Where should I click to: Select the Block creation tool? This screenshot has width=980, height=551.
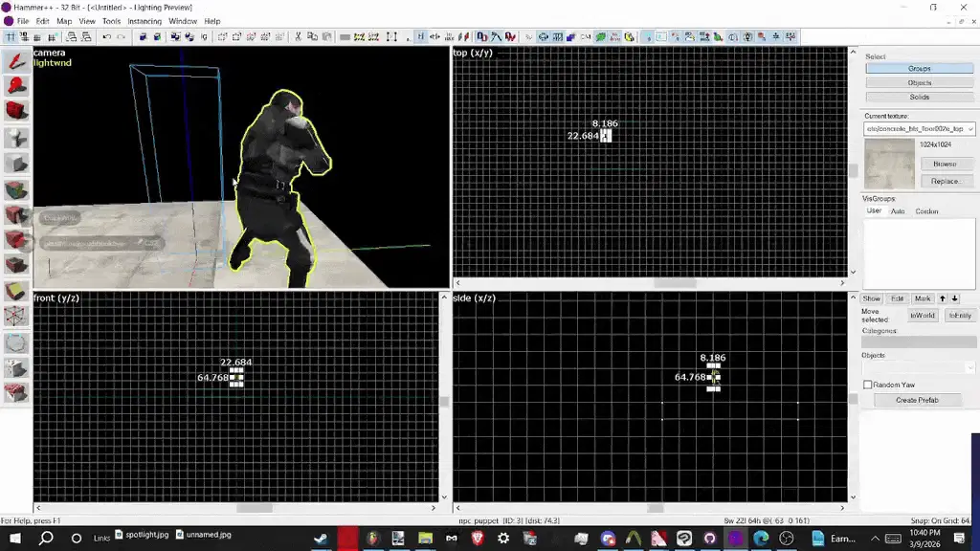[x=17, y=164]
